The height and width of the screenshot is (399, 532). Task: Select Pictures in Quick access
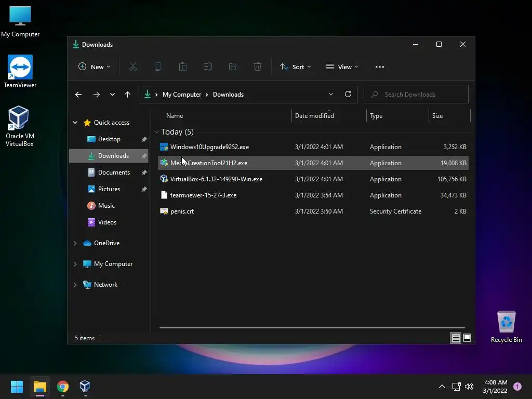click(109, 189)
